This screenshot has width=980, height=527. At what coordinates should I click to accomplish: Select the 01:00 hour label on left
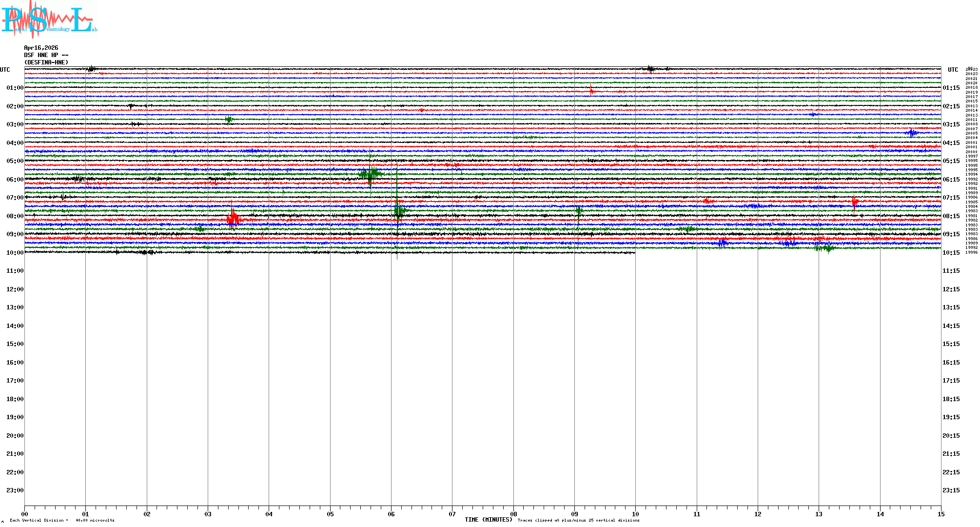tap(15, 88)
